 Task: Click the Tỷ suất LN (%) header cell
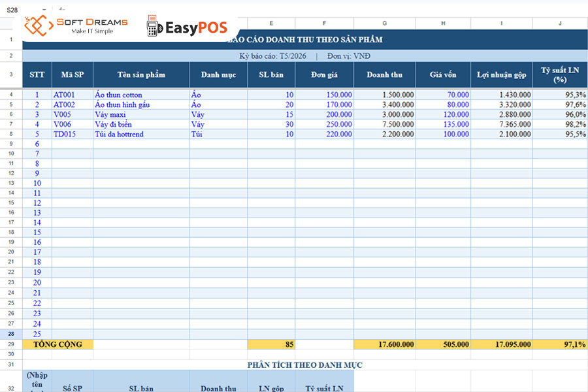point(560,74)
